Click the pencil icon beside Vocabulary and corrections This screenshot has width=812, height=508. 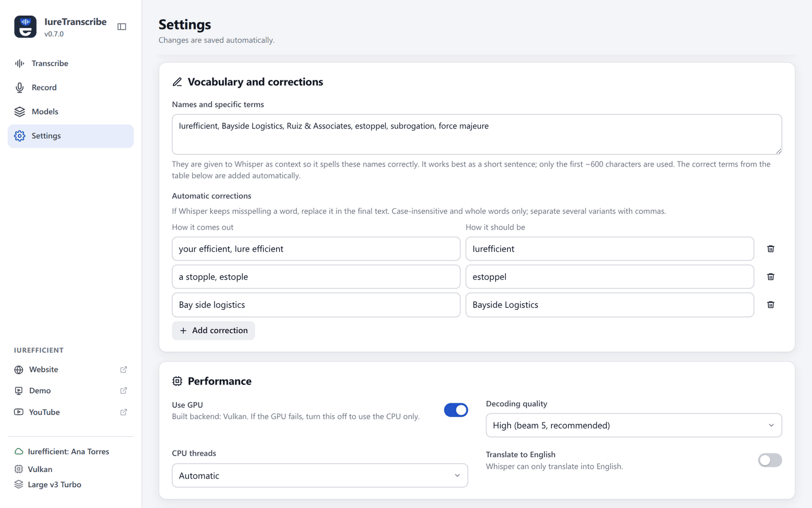[177, 82]
